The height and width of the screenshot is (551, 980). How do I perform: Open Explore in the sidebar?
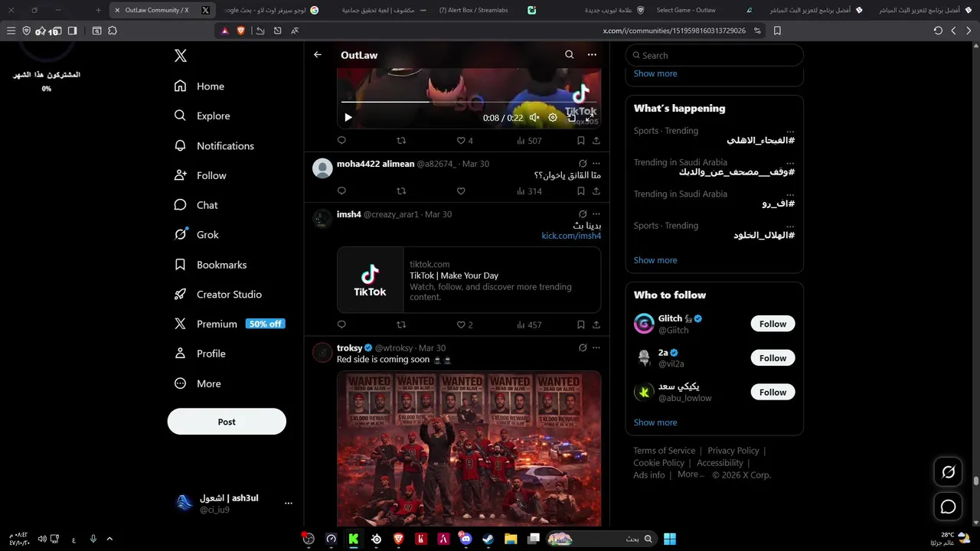(202, 116)
